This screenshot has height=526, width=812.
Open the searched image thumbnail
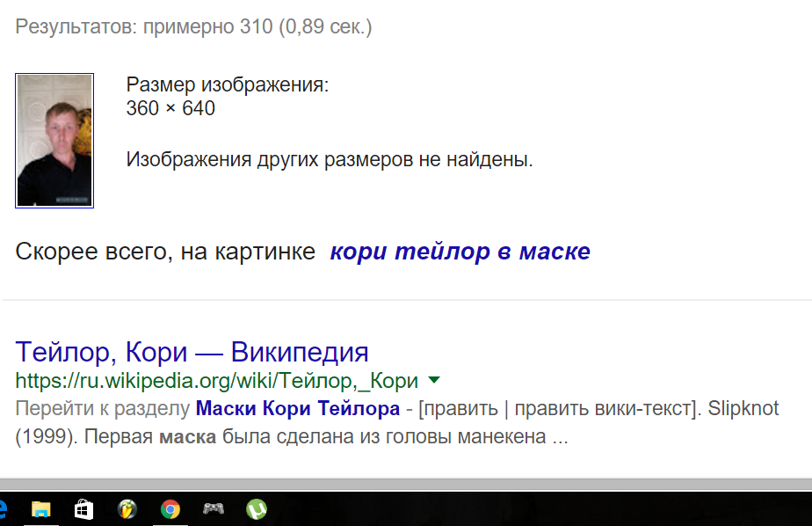pos(54,141)
